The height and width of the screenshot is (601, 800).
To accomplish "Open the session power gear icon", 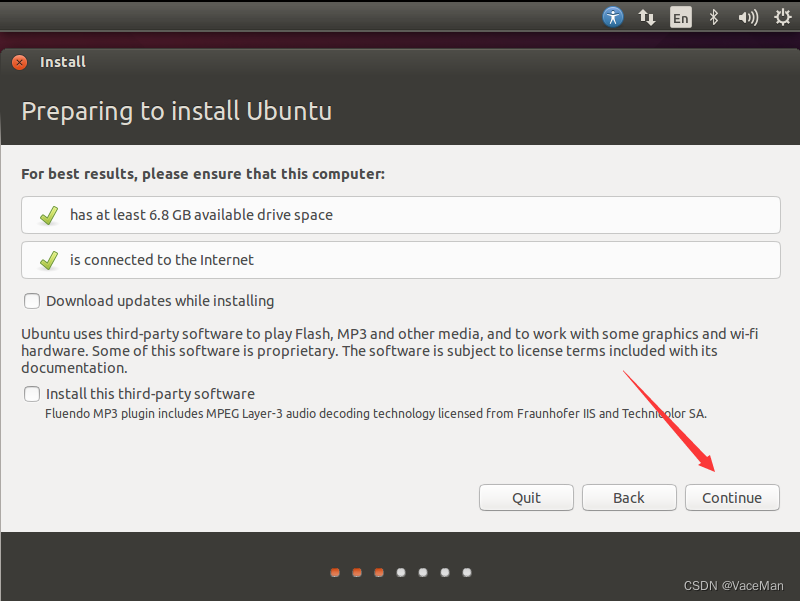I will [x=782, y=16].
